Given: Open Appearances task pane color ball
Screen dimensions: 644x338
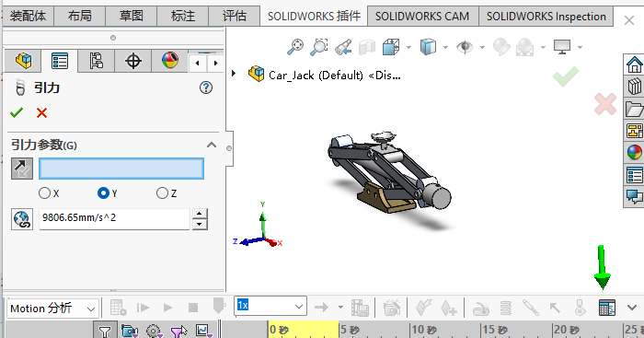Looking at the screenshot, I should 635,153.
